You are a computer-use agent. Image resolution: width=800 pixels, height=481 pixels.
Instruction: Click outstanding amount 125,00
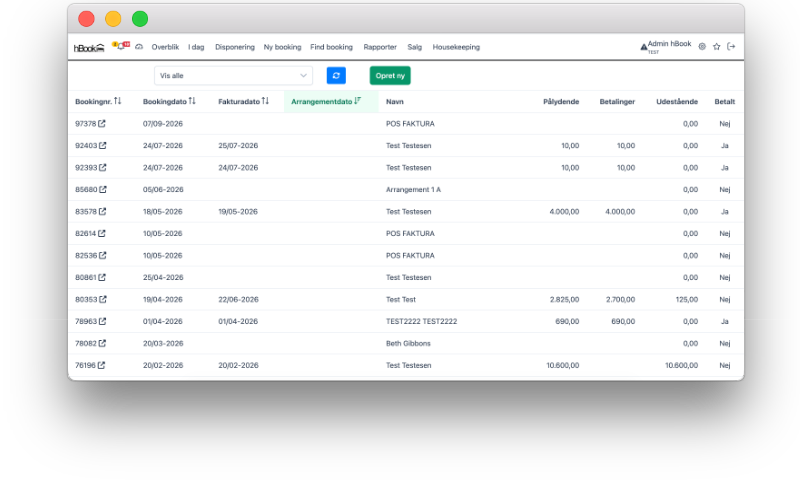[687, 299]
